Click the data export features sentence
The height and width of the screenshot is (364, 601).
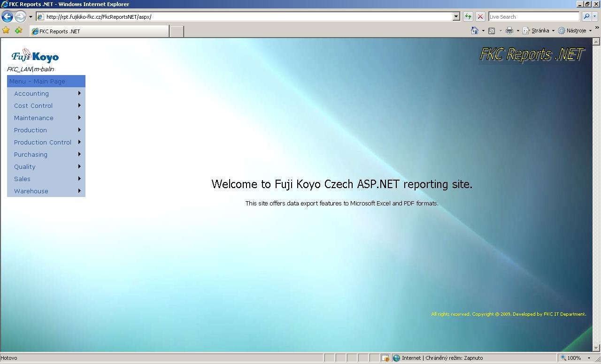[x=342, y=203]
